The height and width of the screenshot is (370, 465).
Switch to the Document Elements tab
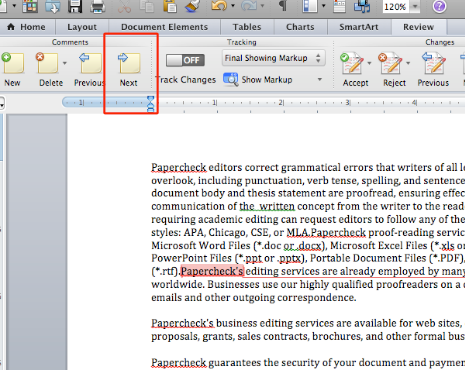click(x=164, y=27)
